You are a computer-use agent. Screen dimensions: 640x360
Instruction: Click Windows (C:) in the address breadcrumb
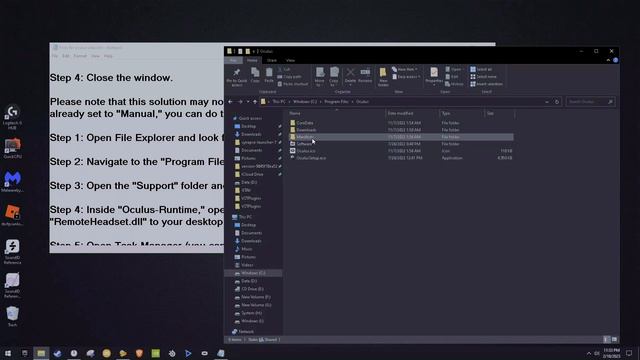pyautogui.click(x=305, y=102)
